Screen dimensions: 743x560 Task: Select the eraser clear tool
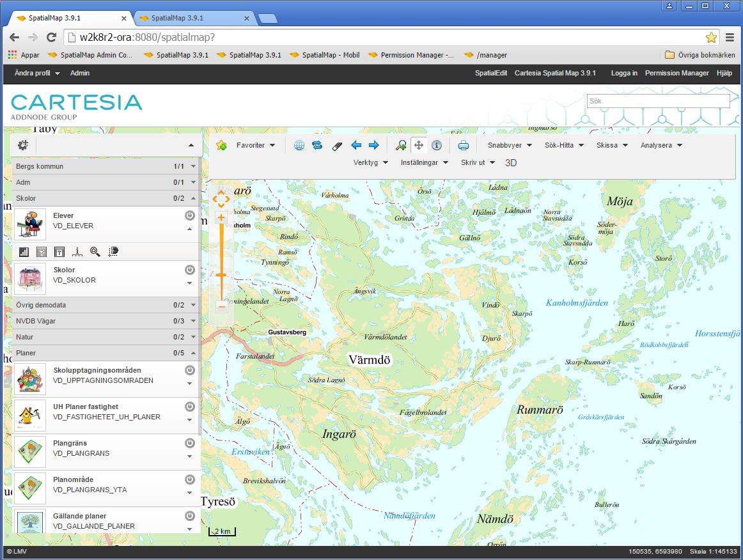coord(337,146)
